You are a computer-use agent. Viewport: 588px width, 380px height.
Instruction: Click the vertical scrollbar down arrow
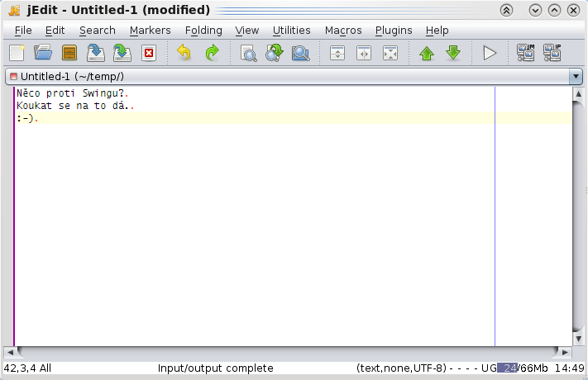(x=578, y=339)
